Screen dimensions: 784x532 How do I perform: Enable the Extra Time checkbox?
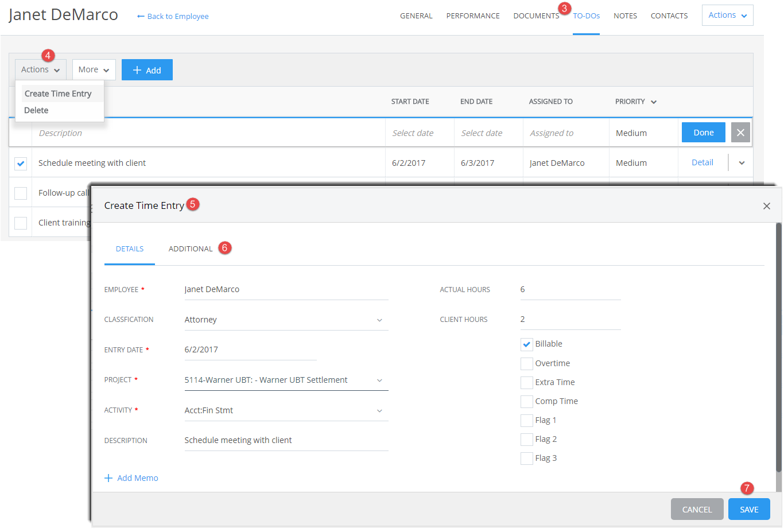tap(527, 382)
